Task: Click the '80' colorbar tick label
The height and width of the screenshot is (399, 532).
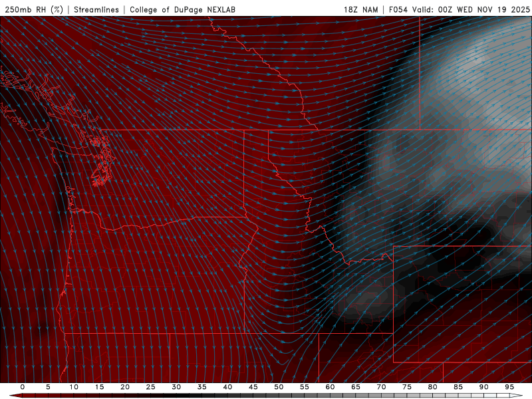Action: 433,387
